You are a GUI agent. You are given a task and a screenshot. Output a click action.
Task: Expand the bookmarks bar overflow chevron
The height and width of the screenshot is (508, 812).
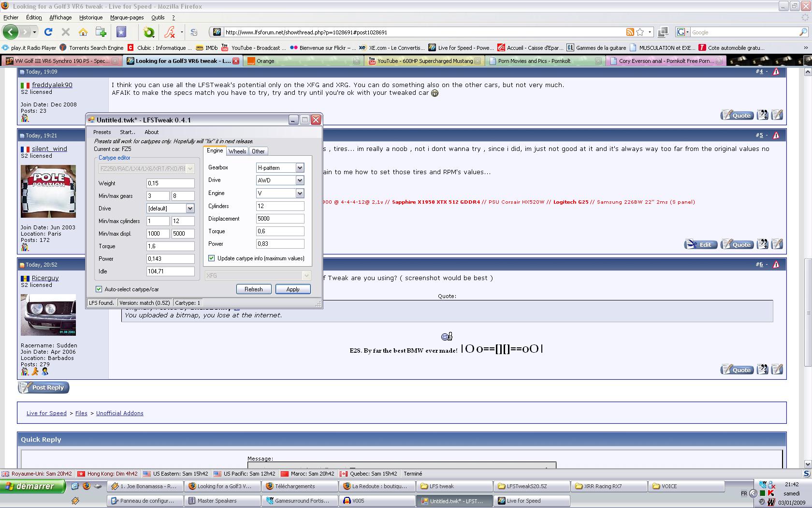click(x=806, y=47)
